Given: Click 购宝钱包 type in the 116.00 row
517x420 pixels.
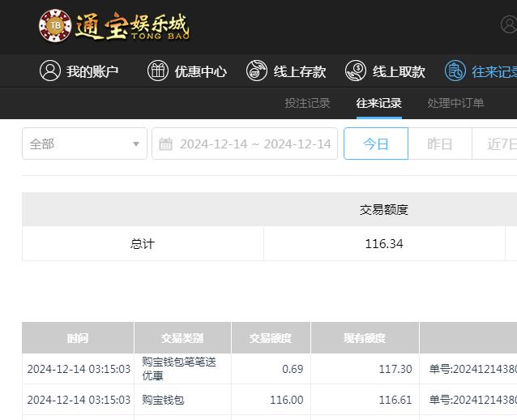Looking at the screenshot, I should tap(163, 400).
